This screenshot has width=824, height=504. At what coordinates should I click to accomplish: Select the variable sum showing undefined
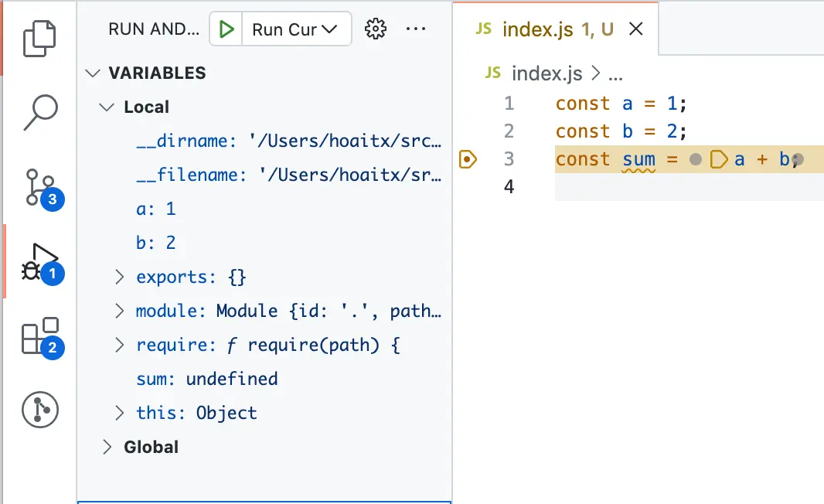coord(207,379)
